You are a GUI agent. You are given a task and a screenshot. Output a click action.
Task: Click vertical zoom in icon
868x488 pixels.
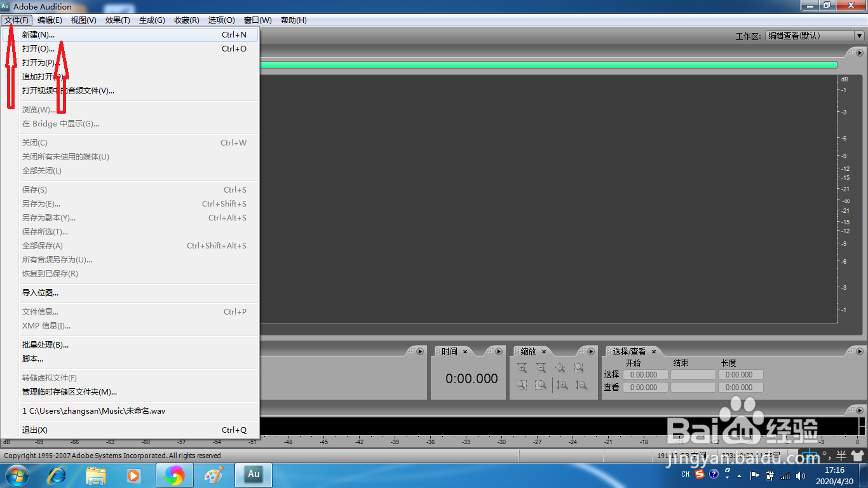coord(562,384)
